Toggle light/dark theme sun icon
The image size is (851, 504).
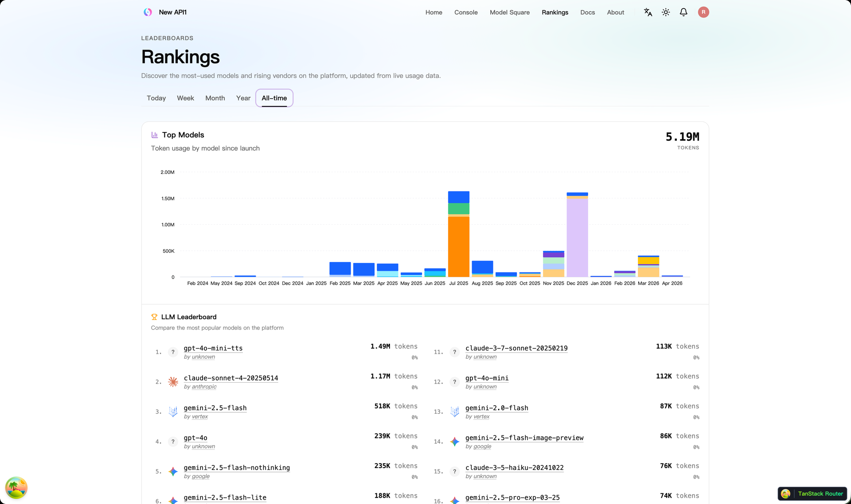(666, 12)
